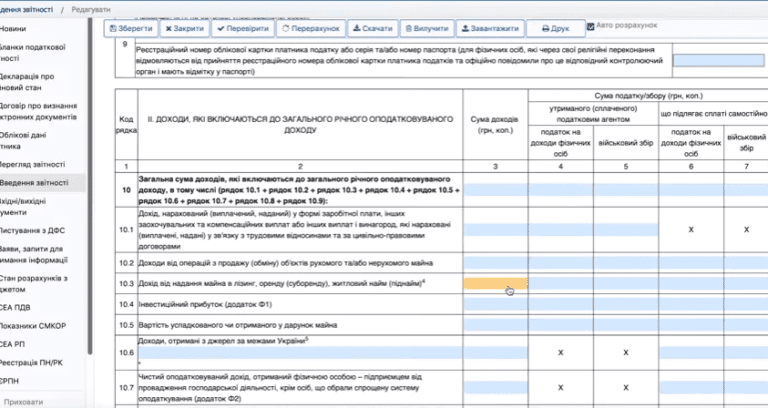Click row 10.4 agent income tax field
Image resolution: width=768 pixels, height=408 pixels.
pyautogui.click(x=561, y=305)
